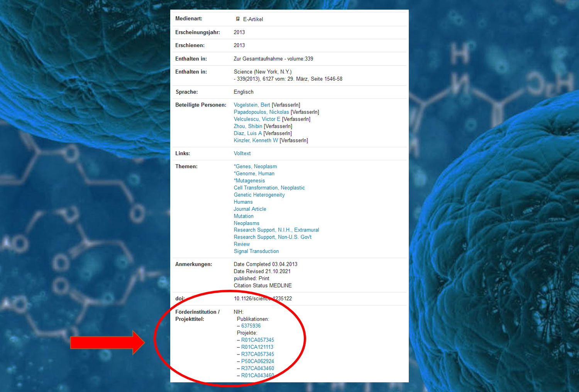Viewport: 579px width, 392px height.
Task: Open author Diaz, Luis A
Action: click(x=247, y=133)
